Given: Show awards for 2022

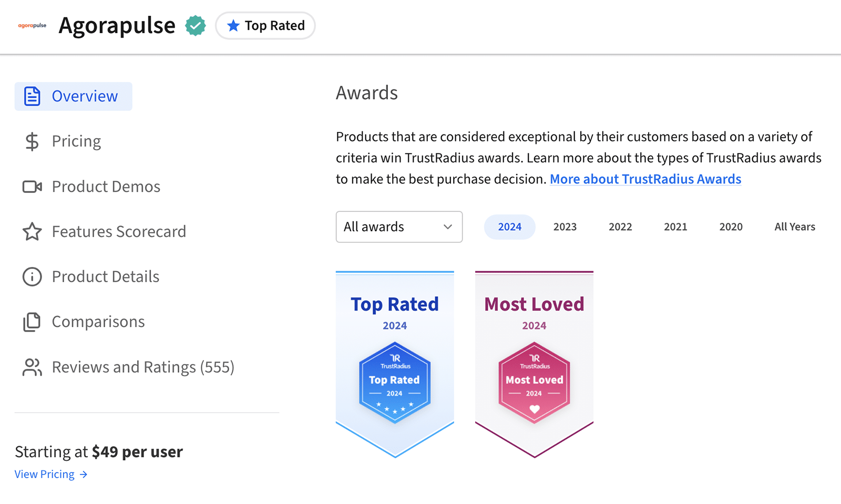Looking at the screenshot, I should pyautogui.click(x=620, y=227).
